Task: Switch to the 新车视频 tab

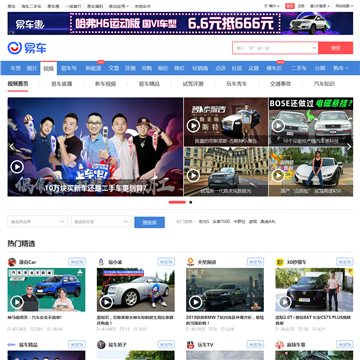Action: (x=105, y=84)
